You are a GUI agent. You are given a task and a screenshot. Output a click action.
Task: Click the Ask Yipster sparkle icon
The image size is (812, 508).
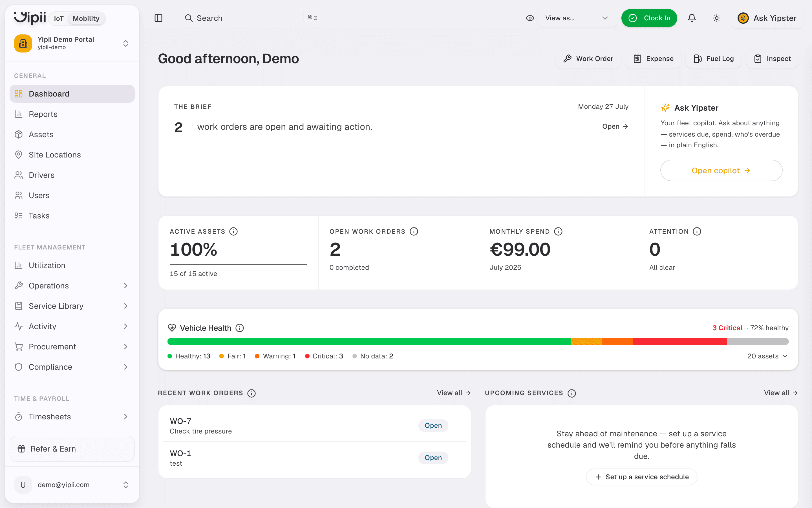point(665,108)
